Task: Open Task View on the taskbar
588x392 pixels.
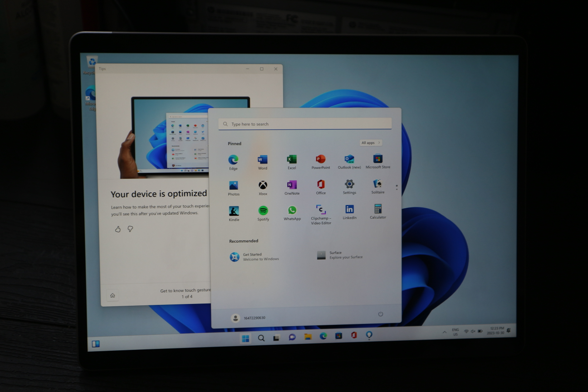Action: click(276, 338)
